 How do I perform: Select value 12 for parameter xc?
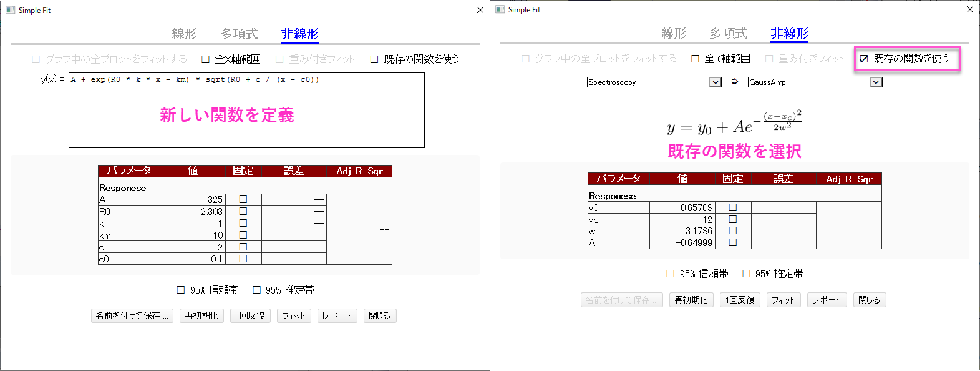[682, 220]
